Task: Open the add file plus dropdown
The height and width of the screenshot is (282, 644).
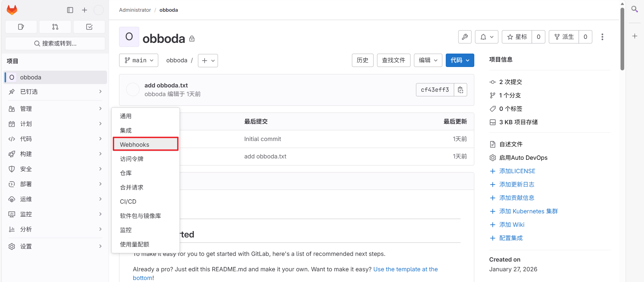Action: 208,61
